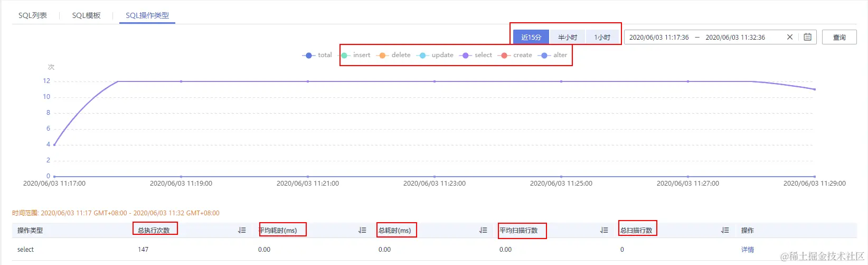868x265 pixels.
Task: Sort by 平均扫描行数 column sort icon
Action: [604, 230]
